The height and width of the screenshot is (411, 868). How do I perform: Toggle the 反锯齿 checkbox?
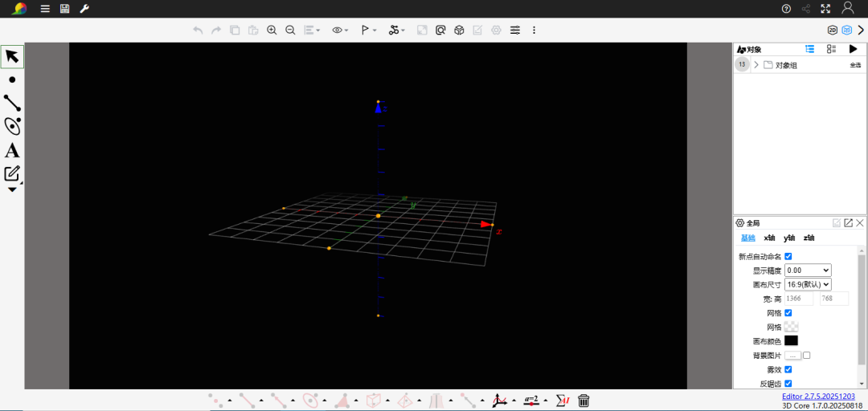(788, 383)
